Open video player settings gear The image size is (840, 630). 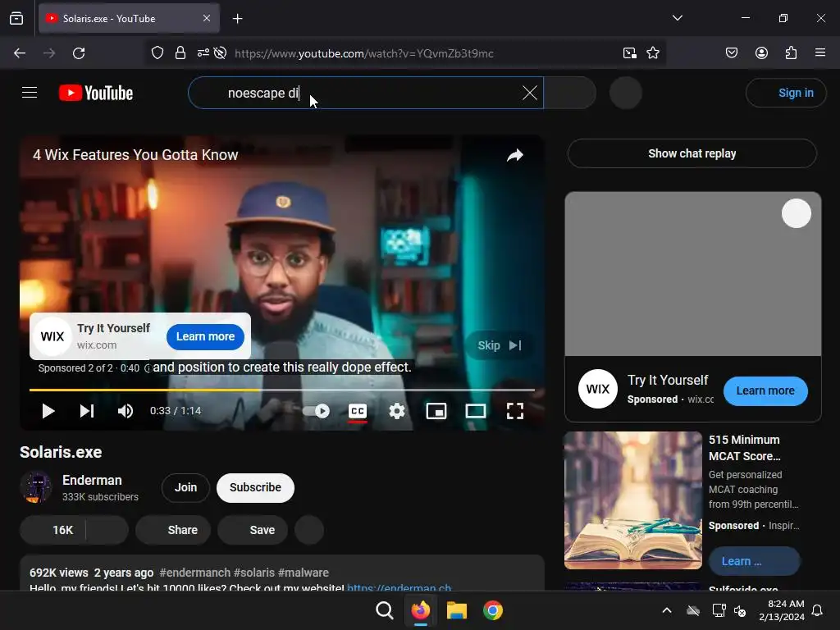click(396, 411)
